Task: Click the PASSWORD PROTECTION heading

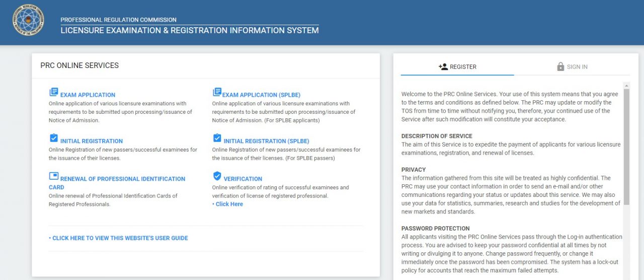Action: (x=436, y=228)
